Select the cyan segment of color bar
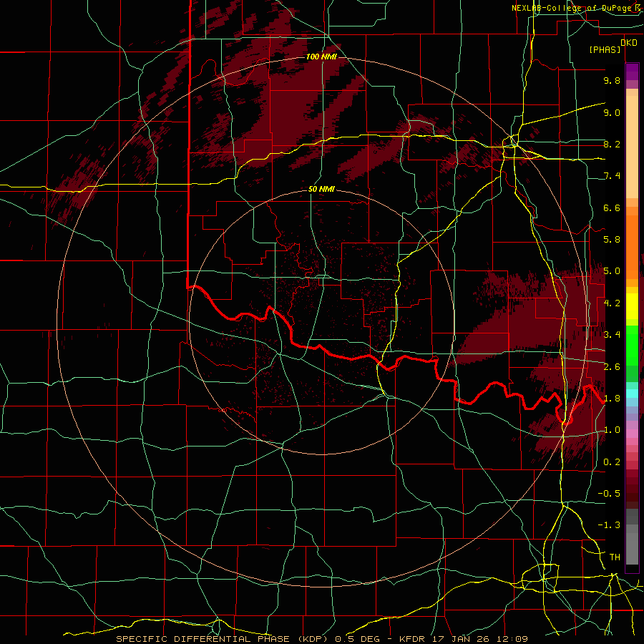644x644 pixels. (632, 393)
